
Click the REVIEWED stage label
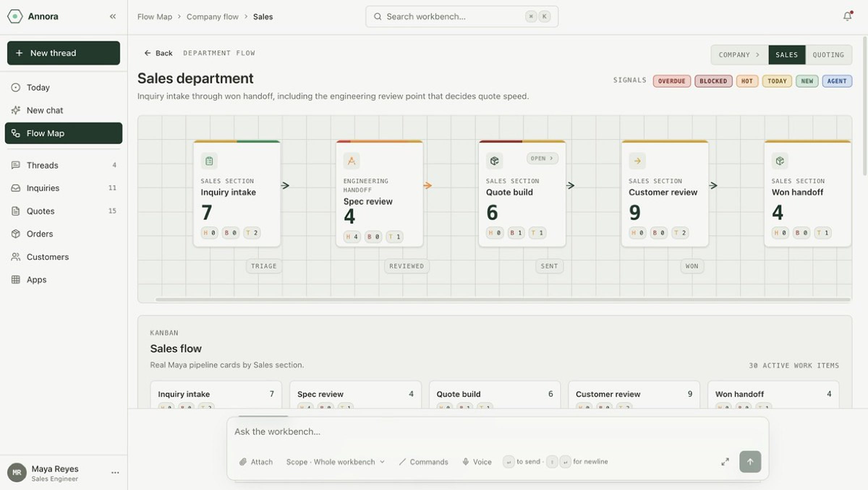click(407, 266)
